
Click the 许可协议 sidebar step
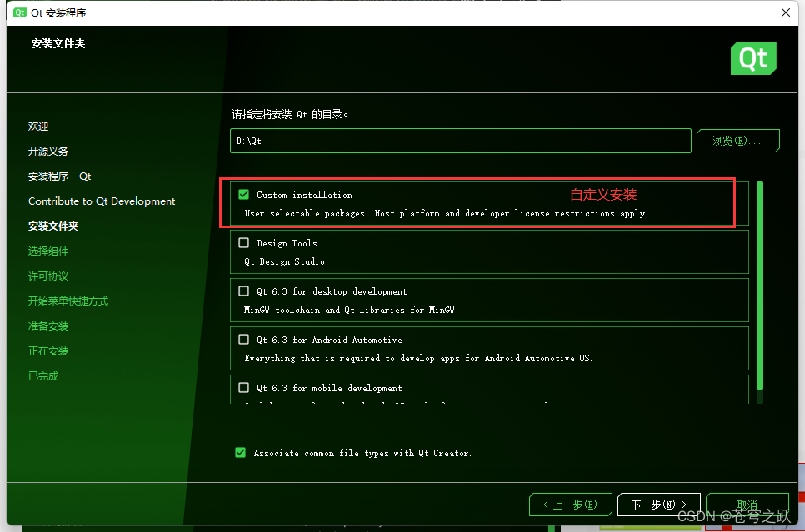point(47,276)
